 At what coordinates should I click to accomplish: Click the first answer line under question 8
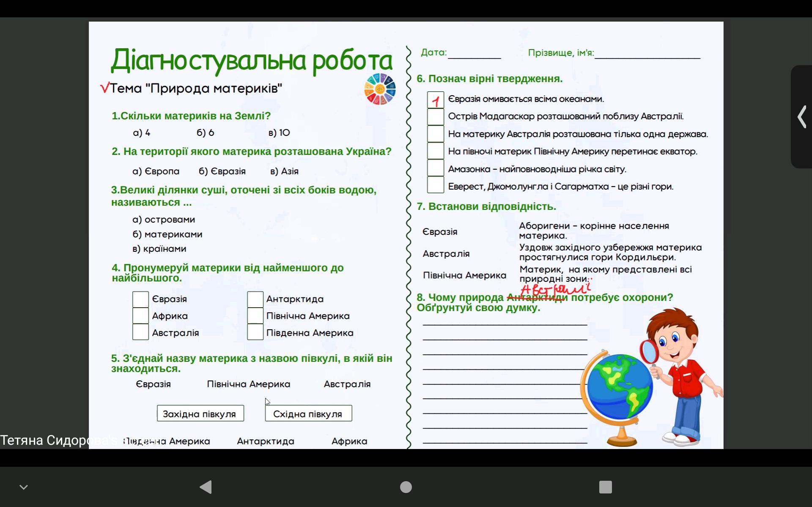(505, 324)
